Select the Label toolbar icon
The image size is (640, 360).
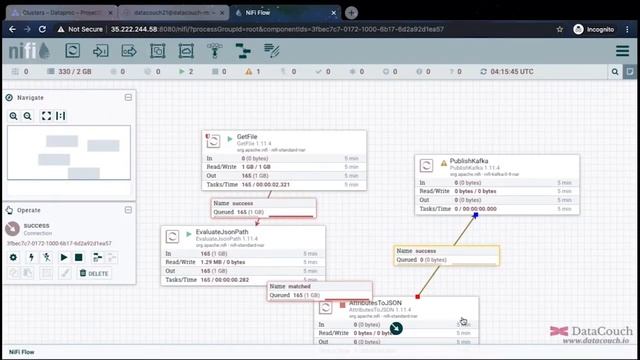[272, 51]
